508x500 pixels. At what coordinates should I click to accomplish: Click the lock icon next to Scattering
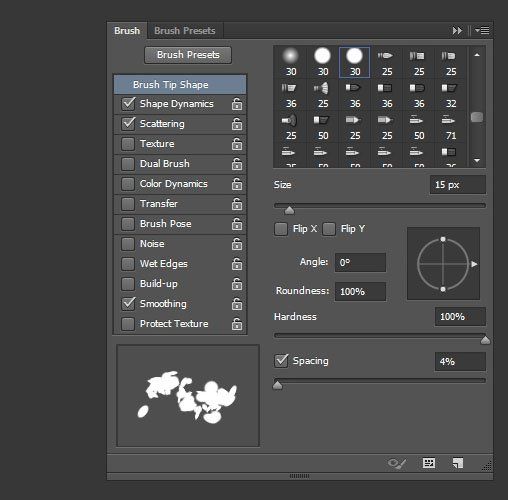[237, 124]
